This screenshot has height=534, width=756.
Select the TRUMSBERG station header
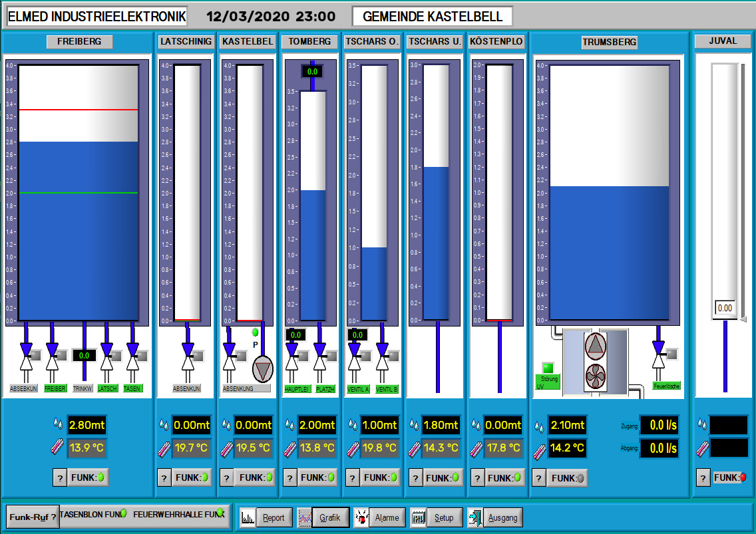(609, 43)
